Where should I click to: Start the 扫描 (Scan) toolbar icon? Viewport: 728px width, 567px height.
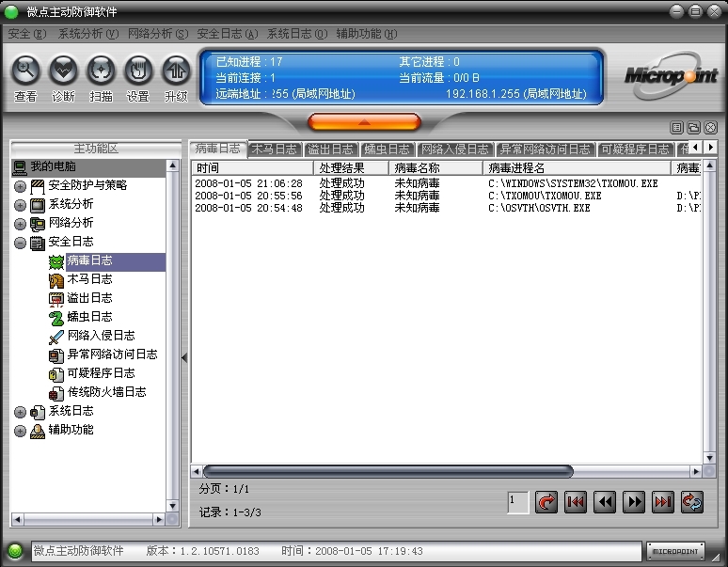tap(101, 71)
